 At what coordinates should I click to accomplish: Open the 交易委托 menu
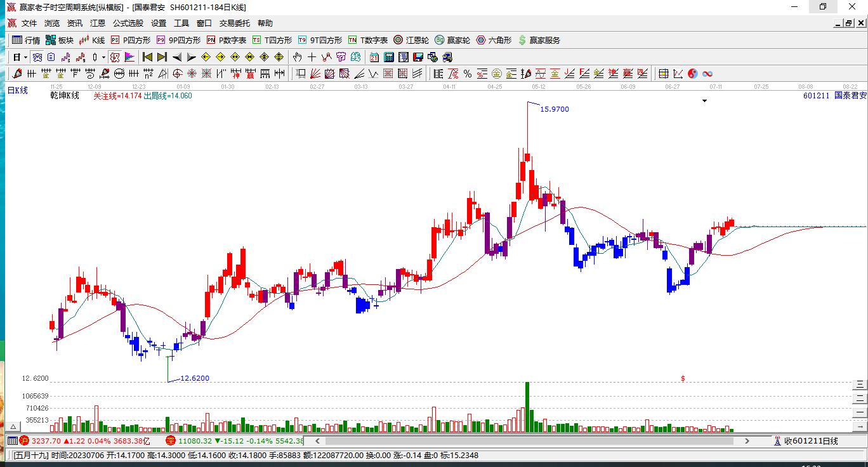click(x=235, y=23)
